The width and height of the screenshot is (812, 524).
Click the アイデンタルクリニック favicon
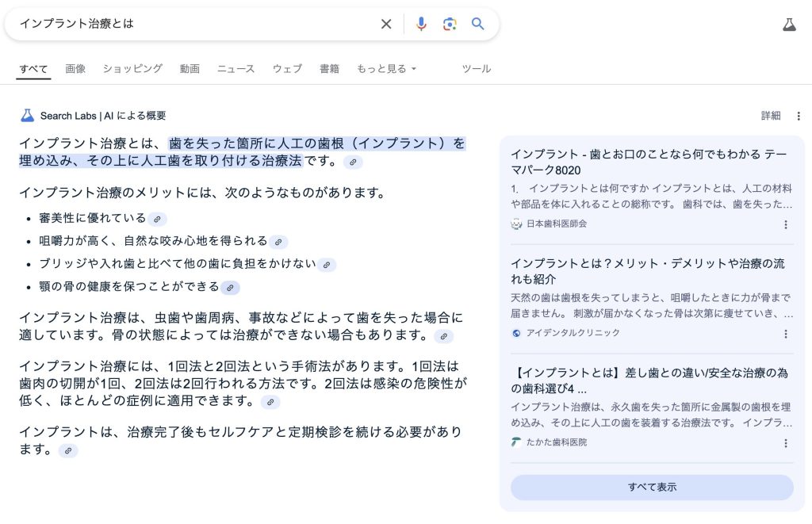(x=515, y=333)
